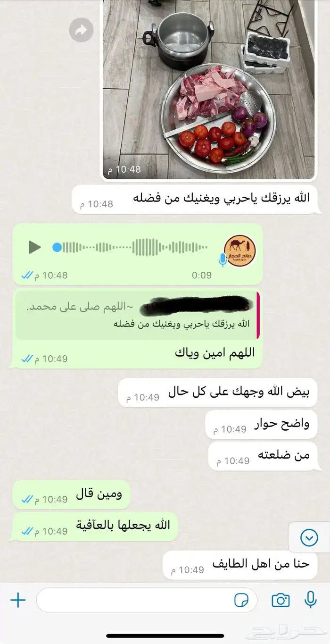Viewport: 330px width, 644px height.
Task: Select message "واضح حوار"
Action: pos(261,424)
